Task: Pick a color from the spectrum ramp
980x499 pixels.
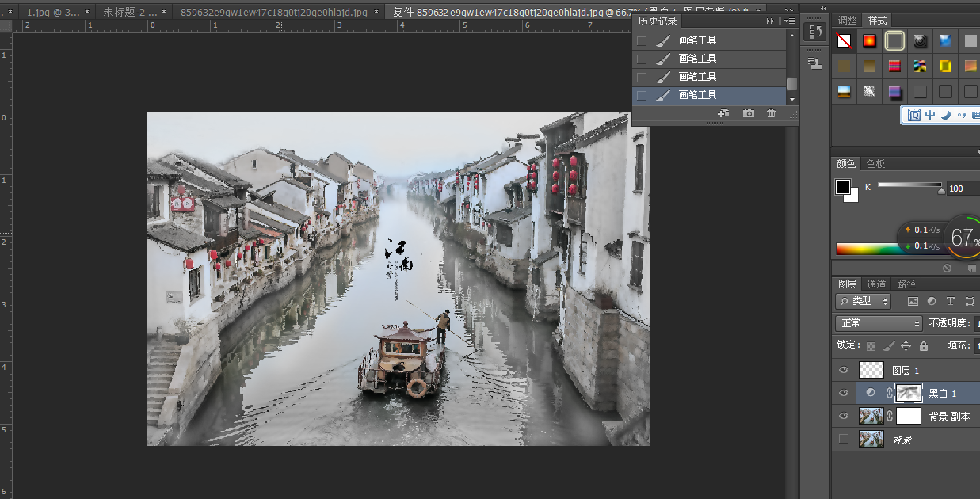Action: 870,249
